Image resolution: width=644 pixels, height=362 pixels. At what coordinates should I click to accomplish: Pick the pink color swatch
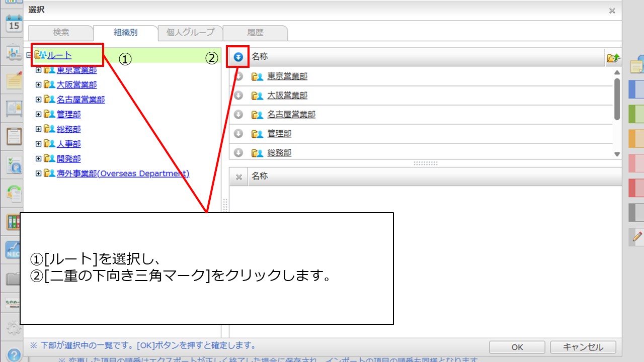636,163
